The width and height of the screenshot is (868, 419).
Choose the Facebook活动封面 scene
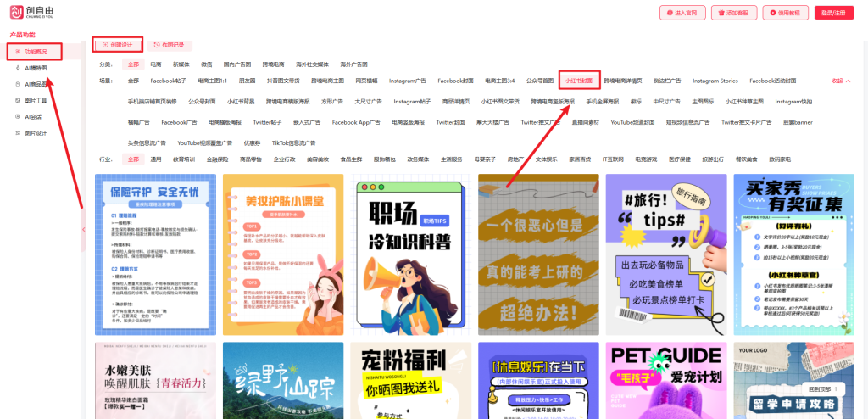point(773,81)
